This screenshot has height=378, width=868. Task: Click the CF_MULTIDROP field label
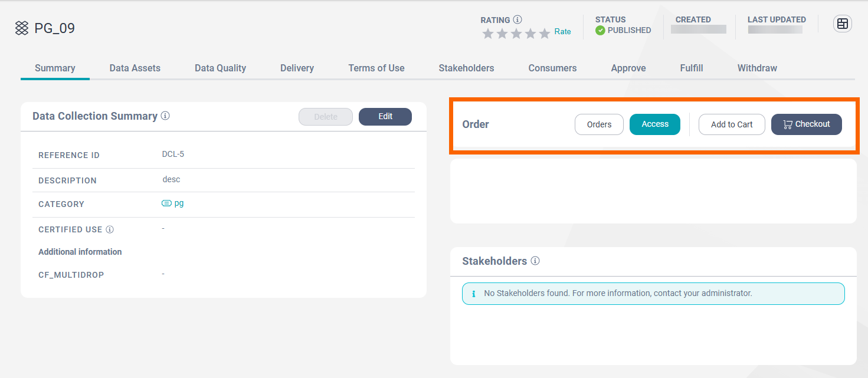pos(71,275)
